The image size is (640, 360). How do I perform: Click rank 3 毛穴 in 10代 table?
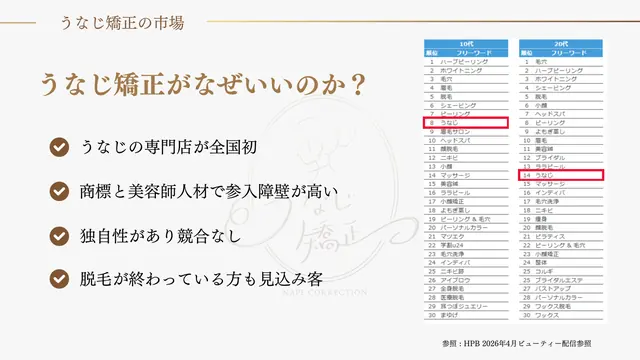pos(466,79)
